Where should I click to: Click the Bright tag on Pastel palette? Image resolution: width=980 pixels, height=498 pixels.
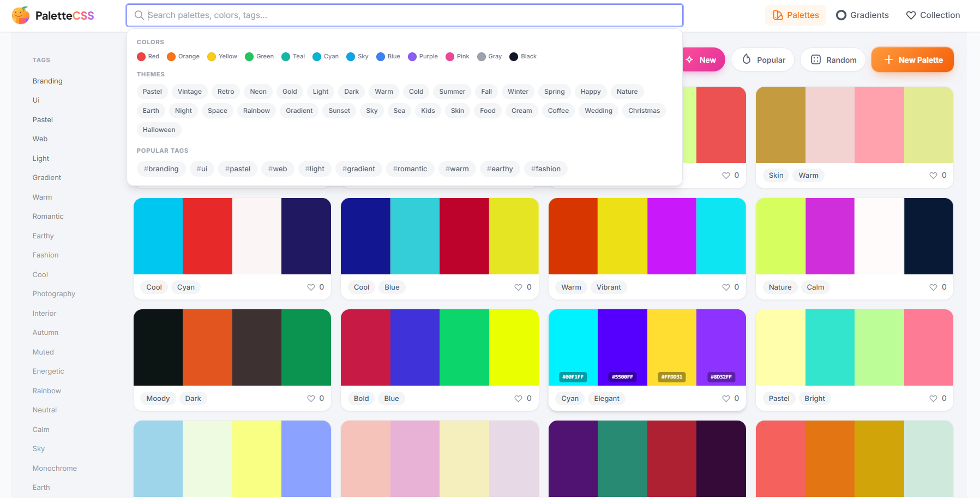click(815, 399)
